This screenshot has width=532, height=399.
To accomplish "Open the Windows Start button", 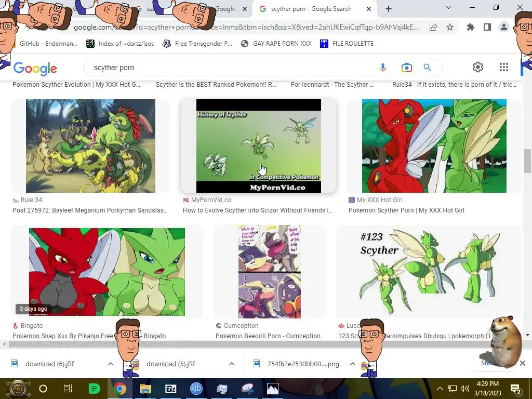I will pos(18,389).
